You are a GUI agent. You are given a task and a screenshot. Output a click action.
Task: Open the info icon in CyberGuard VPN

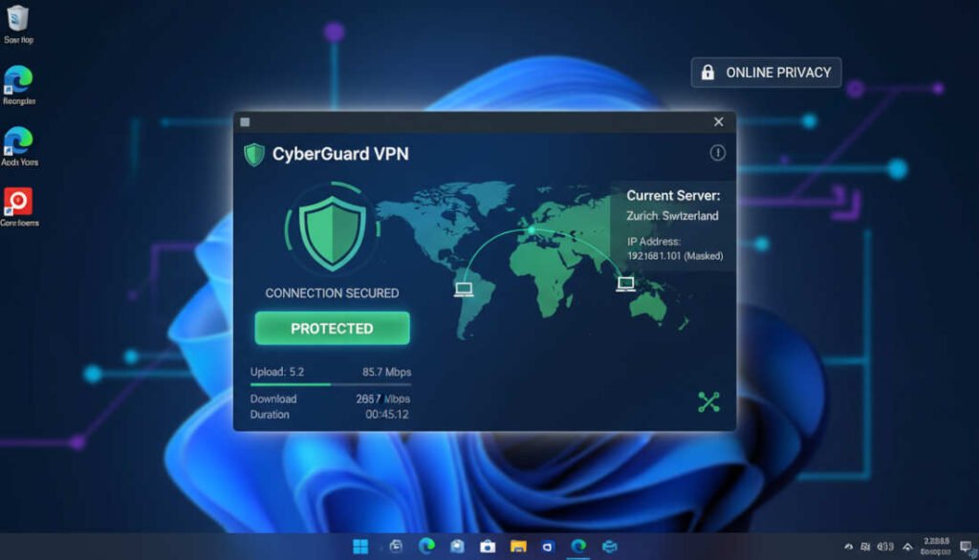click(x=716, y=153)
